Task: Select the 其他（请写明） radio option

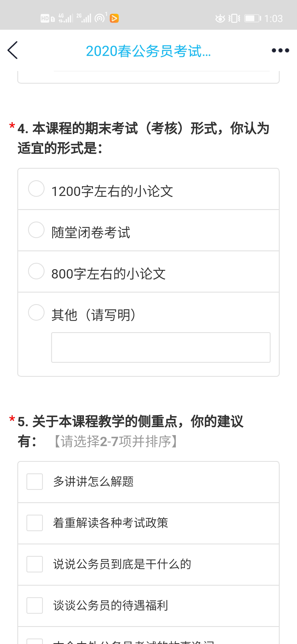Action: tap(36, 313)
